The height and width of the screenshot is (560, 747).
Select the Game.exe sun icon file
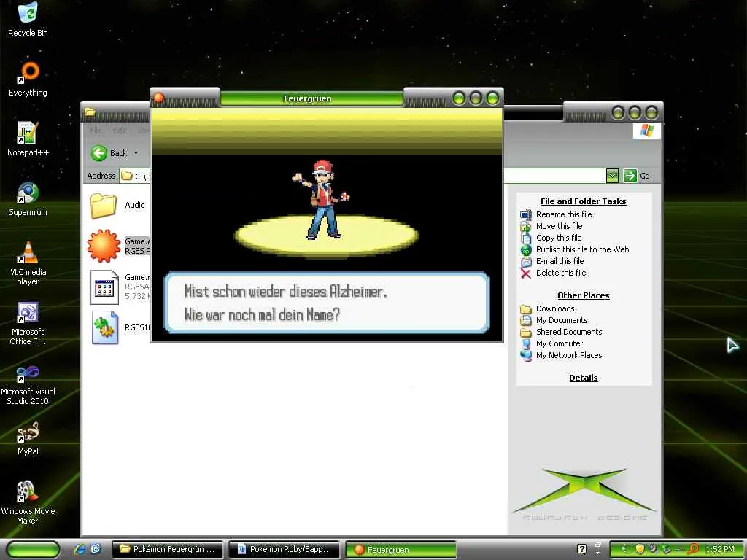click(x=104, y=246)
